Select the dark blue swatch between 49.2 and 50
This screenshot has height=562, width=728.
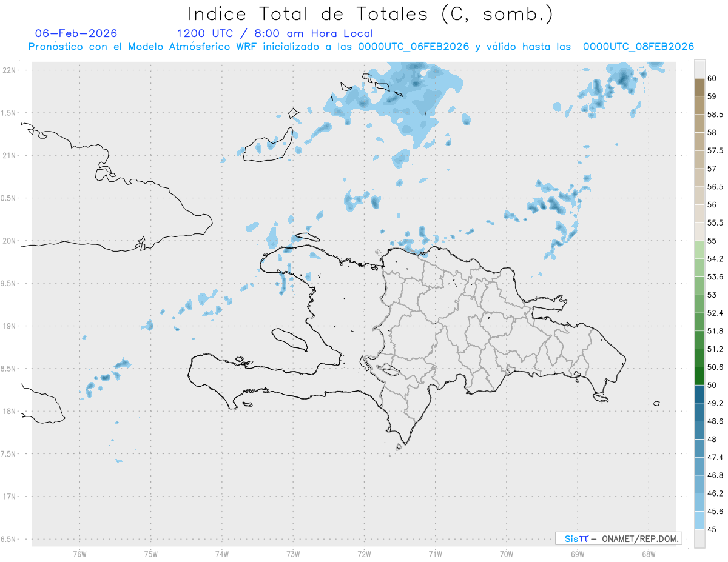point(699,394)
